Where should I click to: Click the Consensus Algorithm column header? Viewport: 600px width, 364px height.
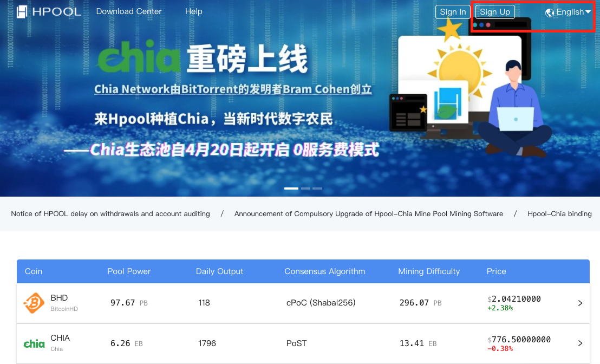[325, 271]
